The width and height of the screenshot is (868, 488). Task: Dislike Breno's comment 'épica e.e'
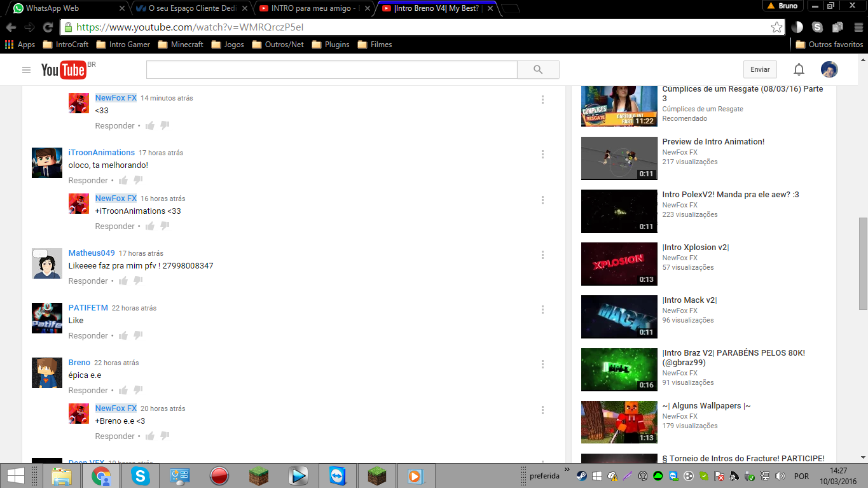point(138,390)
